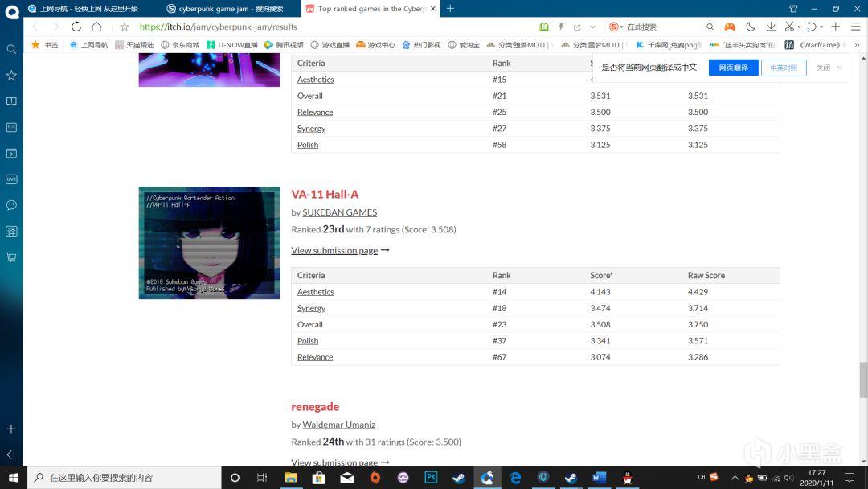Image resolution: width=868 pixels, height=489 pixels.
Task: Open the sidebar shopping cart icon
Action: (11, 257)
